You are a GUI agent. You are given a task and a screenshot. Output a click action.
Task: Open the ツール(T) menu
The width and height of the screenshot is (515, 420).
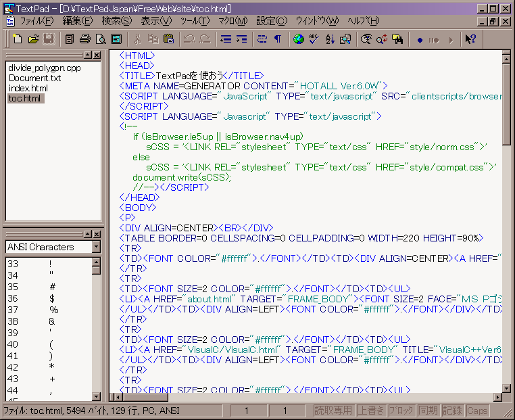pyautogui.click(x=195, y=22)
